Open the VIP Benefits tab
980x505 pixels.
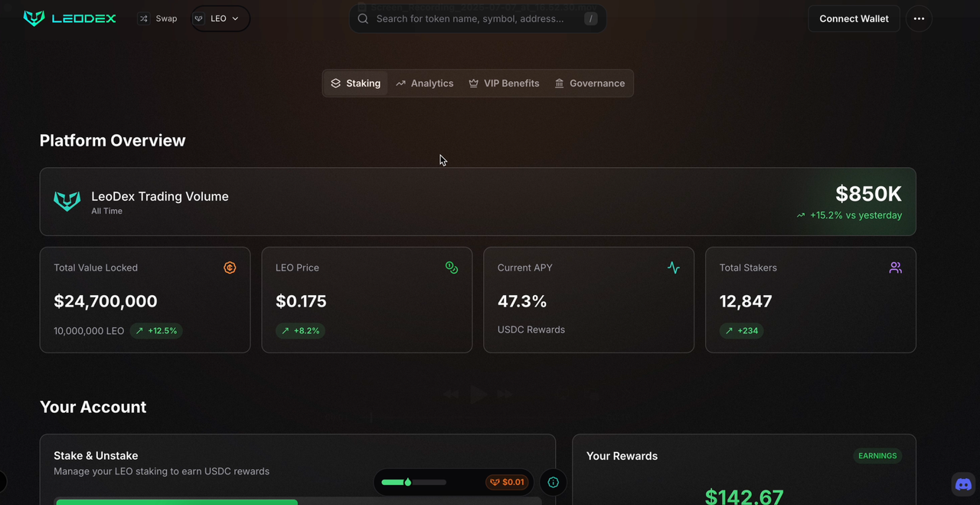[504, 84]
